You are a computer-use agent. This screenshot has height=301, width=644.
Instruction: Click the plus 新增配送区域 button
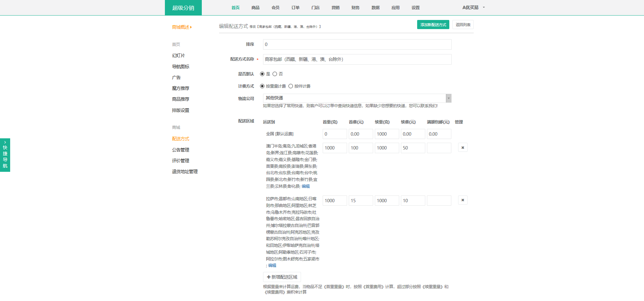(x=282, y=277)
